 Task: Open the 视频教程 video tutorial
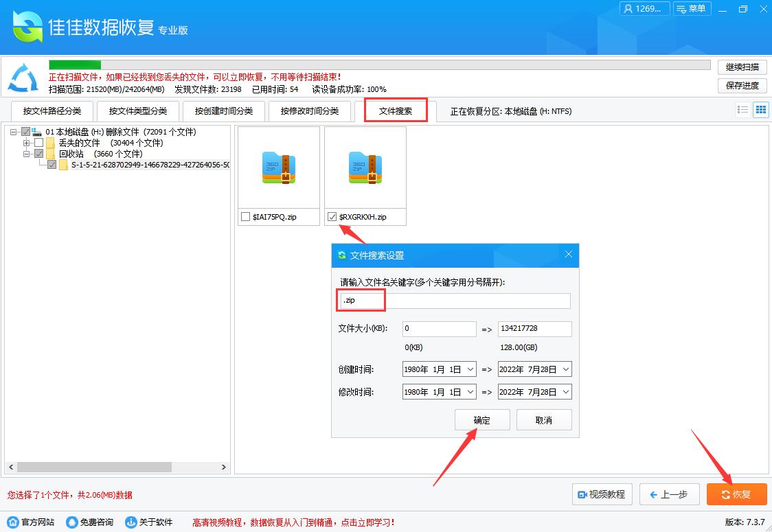(x=602, y=494)
